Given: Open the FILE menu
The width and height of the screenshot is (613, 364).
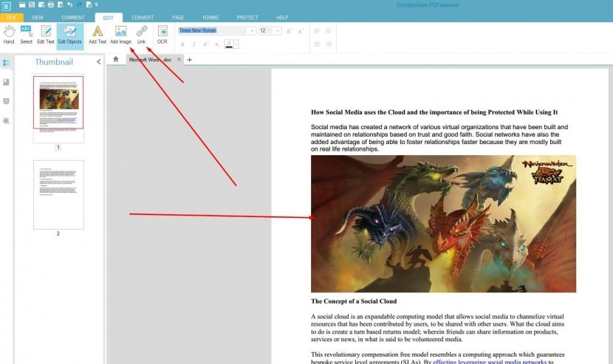Looking at the screenshot, I should (11, 18).
